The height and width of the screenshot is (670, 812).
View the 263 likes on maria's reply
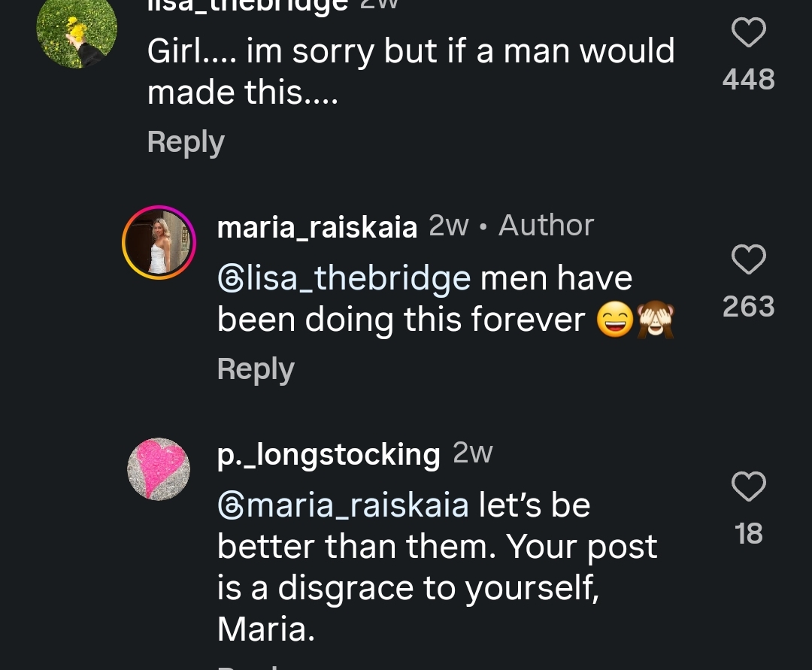coord(748,306)
